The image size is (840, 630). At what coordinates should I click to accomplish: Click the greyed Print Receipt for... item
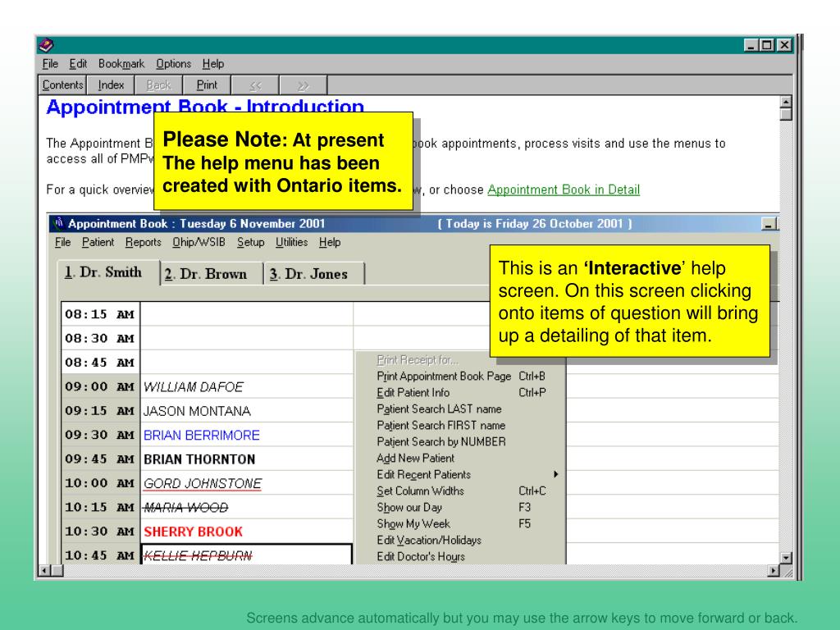(418, 360)
